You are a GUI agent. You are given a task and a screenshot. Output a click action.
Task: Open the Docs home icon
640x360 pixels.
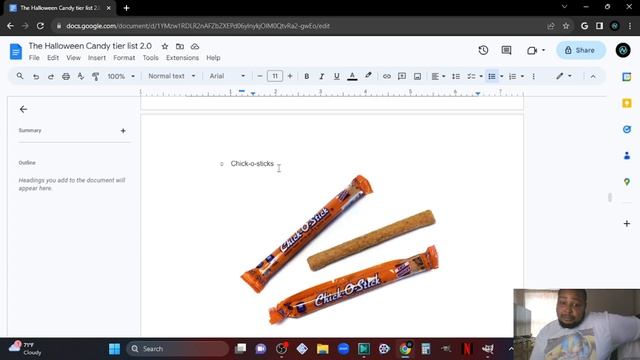click(16, 51)
